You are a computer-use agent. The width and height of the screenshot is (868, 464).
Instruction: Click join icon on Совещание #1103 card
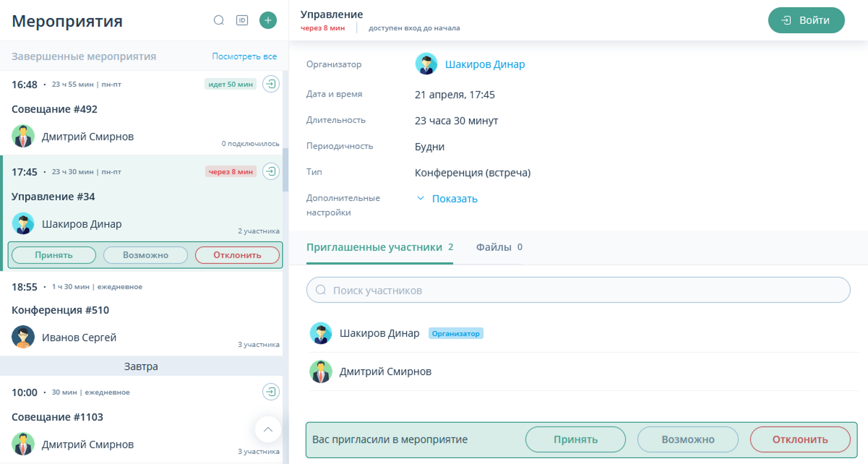271,391
